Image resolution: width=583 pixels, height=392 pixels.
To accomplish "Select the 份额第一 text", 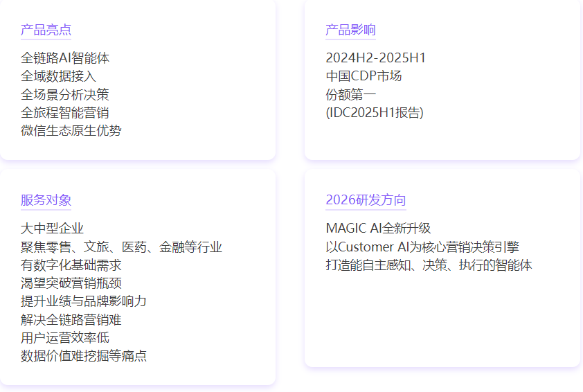I will 351,94.
